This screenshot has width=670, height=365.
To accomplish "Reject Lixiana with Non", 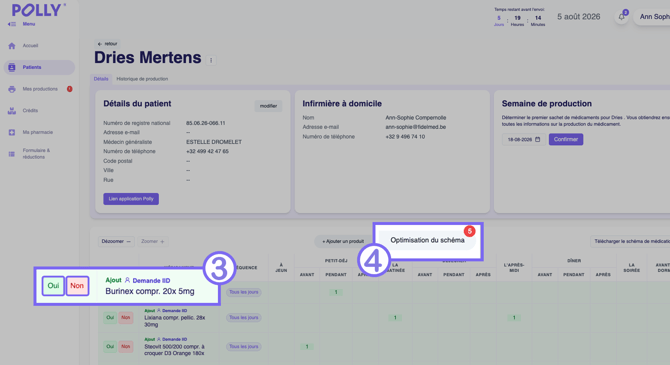I will (x=126, y=318).
